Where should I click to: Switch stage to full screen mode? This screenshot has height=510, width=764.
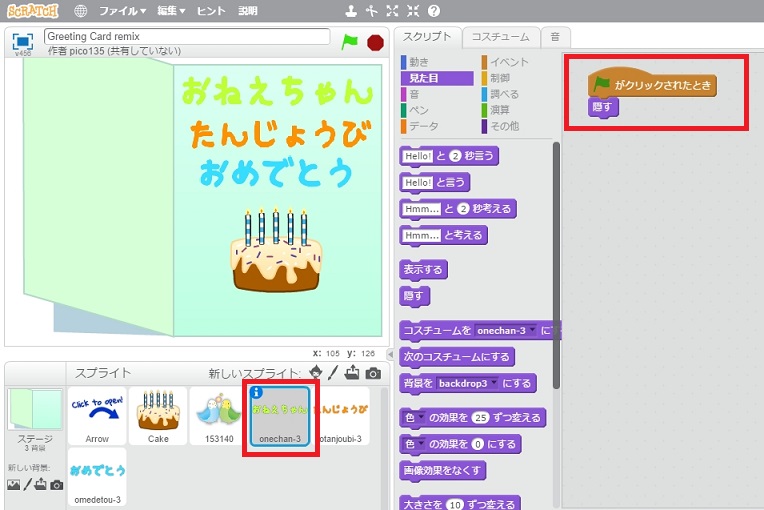click(x=22, y=41)
